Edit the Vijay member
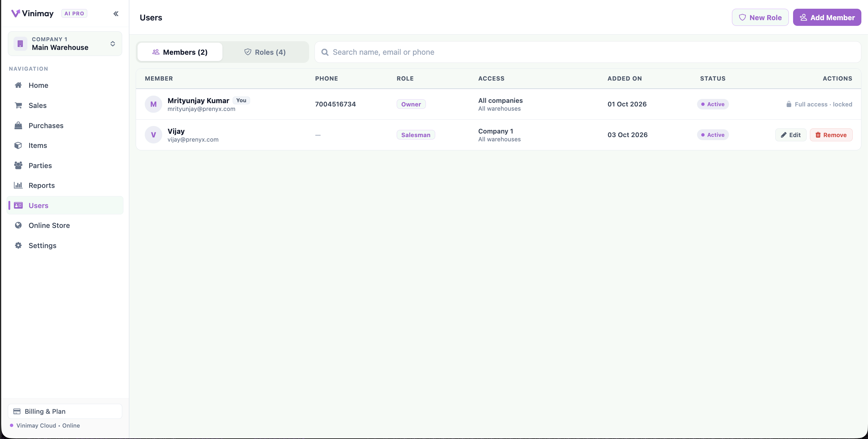The image size is (868, 439). tap(790, 135)
